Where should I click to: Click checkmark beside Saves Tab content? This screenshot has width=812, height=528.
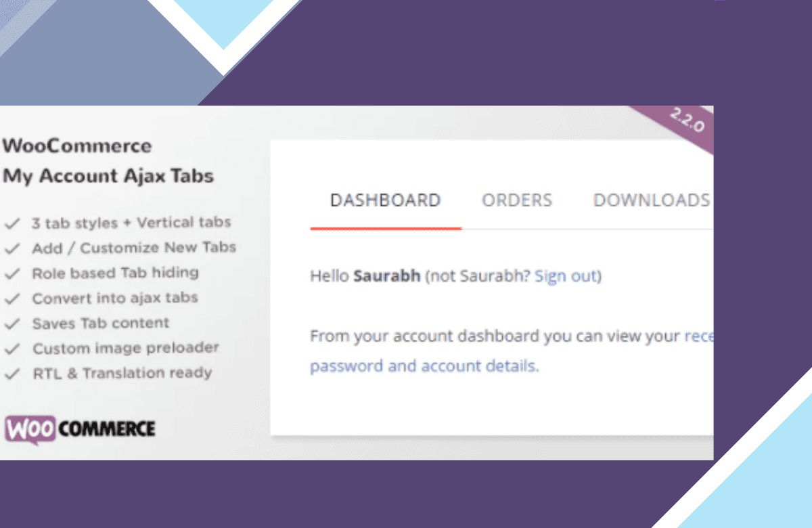tap(12, 324)
